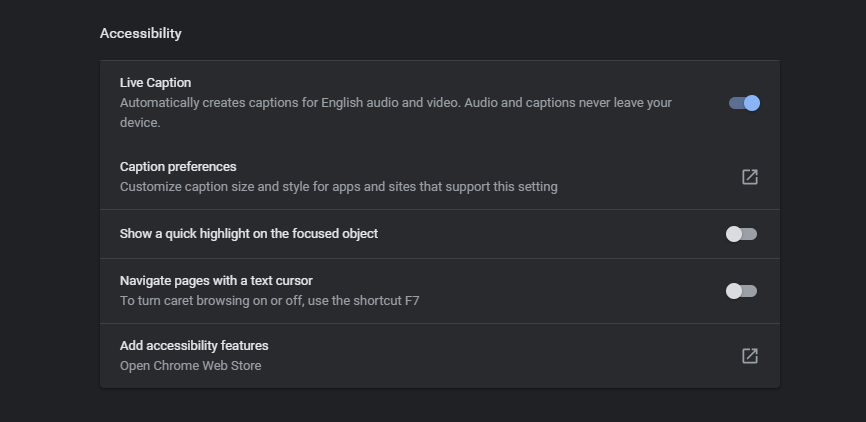Click 'F7' in the caret browsing hint
This screenshot has width=866, height=422.
pos(411,301)
